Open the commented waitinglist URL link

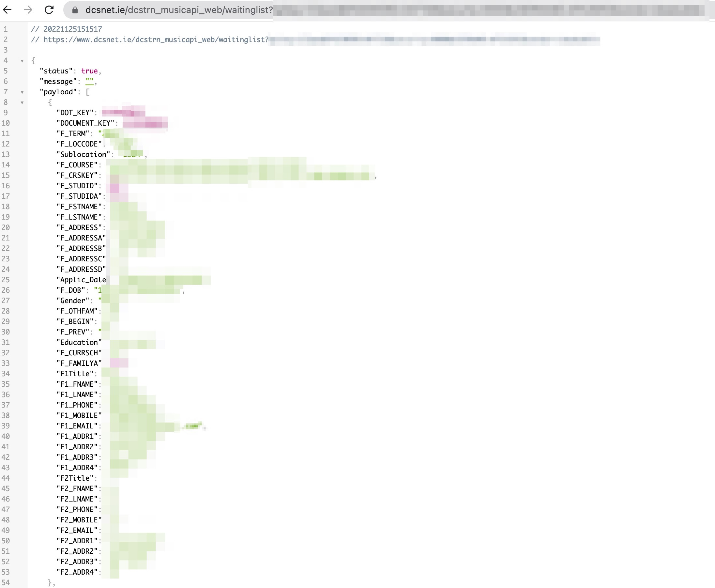click(156, 39)
